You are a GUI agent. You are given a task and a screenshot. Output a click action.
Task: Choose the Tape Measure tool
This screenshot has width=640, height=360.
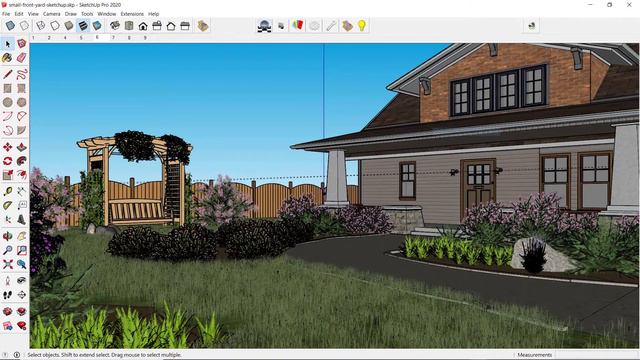point(8,191)
